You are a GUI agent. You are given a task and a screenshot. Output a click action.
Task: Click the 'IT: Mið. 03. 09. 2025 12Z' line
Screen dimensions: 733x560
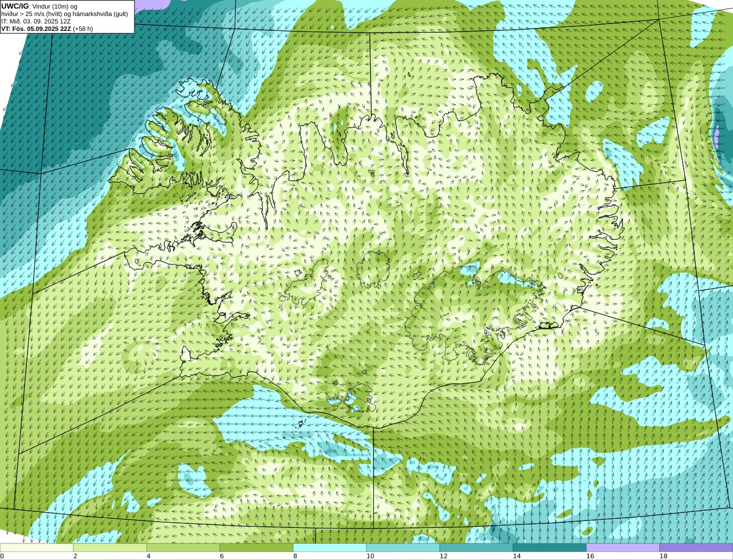click(x=36, y=21)
